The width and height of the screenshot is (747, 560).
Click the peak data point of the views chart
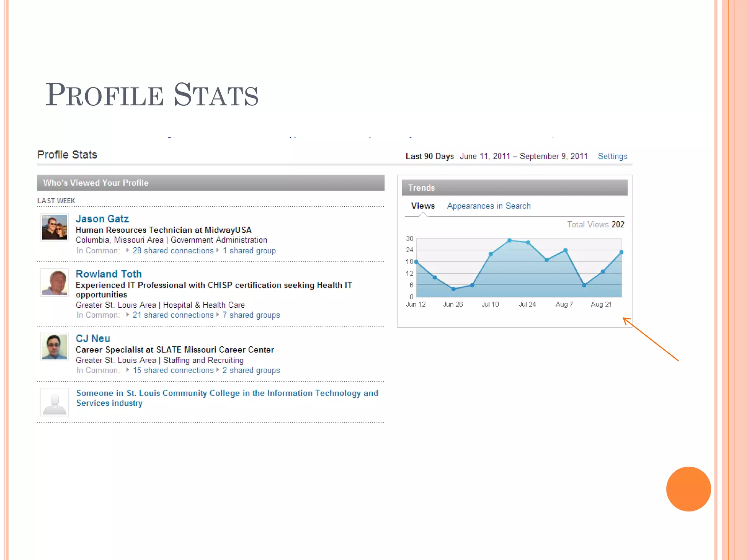tap(510, 240)
